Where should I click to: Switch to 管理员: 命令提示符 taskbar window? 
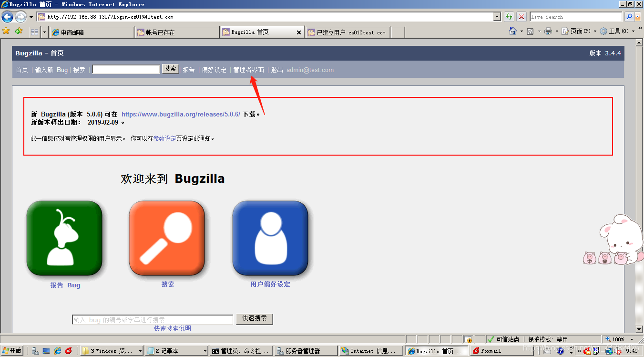(241, 351)
